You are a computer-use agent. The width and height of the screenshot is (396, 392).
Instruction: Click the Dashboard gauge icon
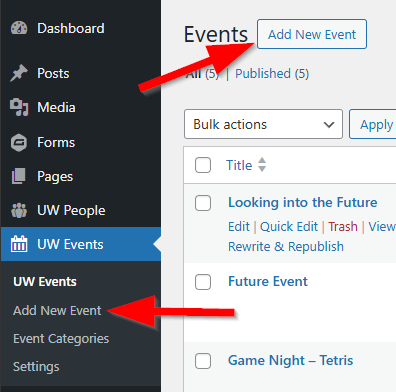click(19, 28)
